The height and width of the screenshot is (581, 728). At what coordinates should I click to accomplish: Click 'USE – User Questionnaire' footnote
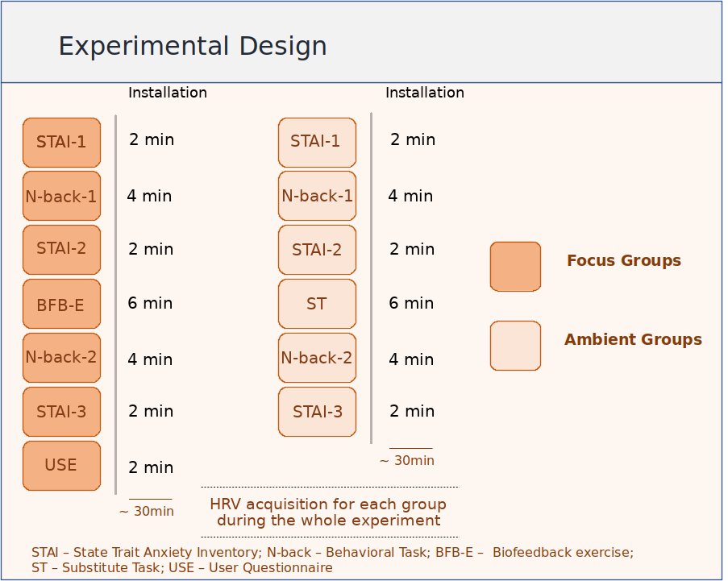pos(251,567)
